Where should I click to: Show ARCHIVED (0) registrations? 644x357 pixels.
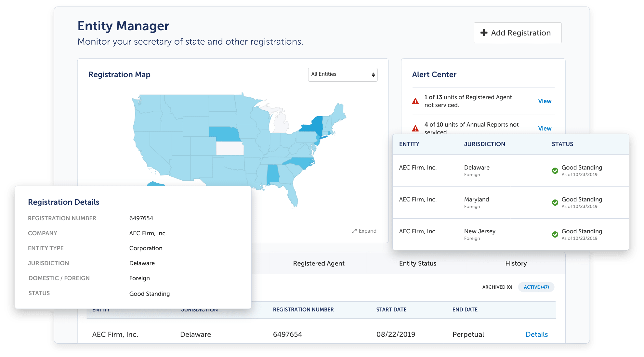click(x=497, y=287)
